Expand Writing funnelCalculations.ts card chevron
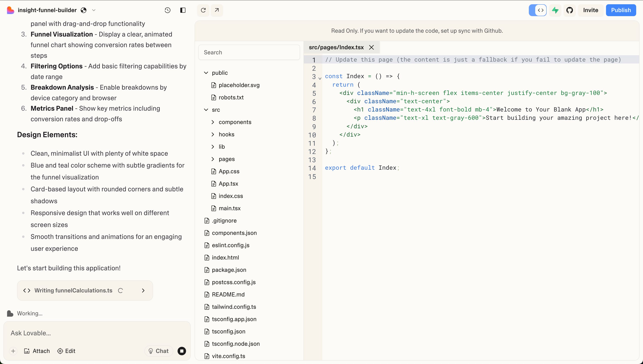 [x=143, y=291]
